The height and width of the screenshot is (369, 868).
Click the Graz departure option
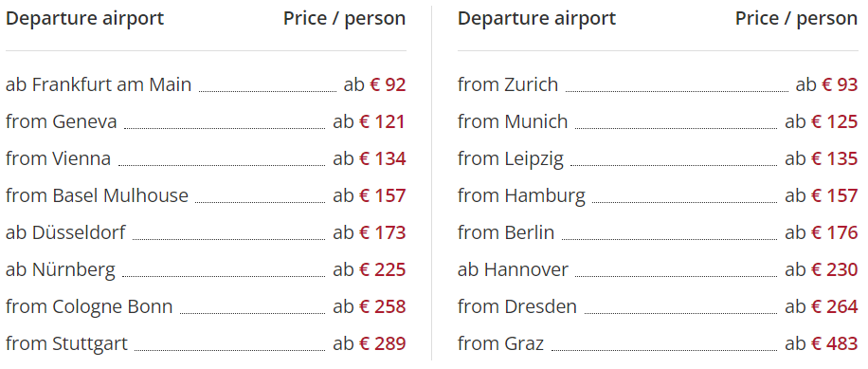tap(658, 343)
